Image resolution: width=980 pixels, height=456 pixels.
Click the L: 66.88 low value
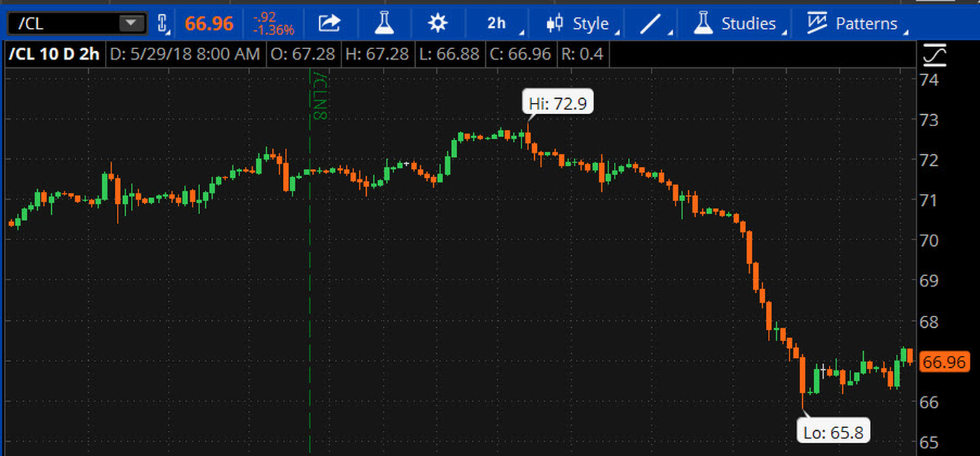450,54
